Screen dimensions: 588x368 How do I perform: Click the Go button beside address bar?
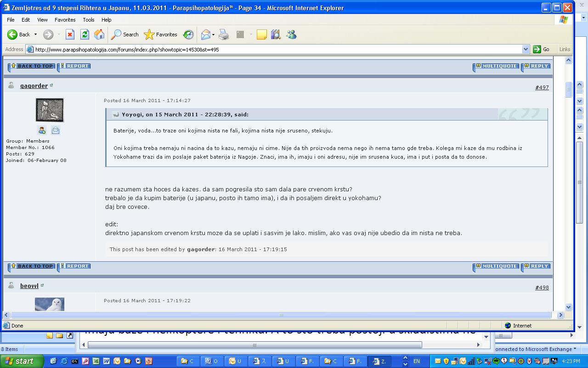click(x=542, y=49)
